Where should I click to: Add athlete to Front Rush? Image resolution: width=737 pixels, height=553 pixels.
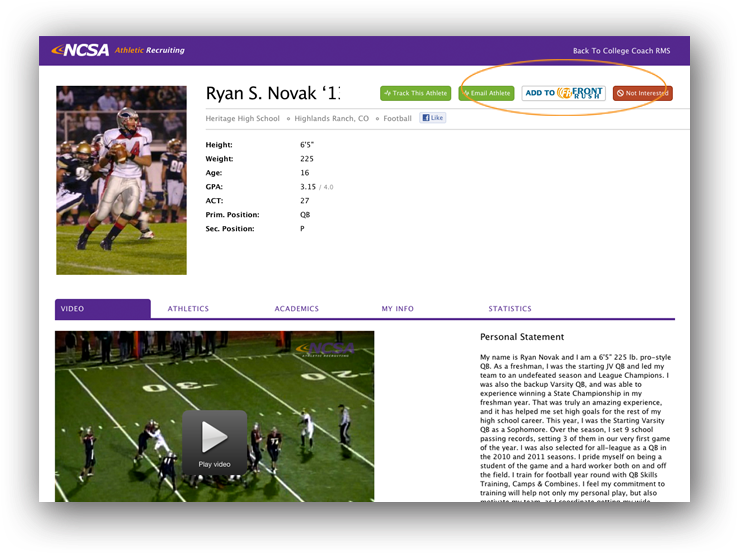(x=564, y=93)
